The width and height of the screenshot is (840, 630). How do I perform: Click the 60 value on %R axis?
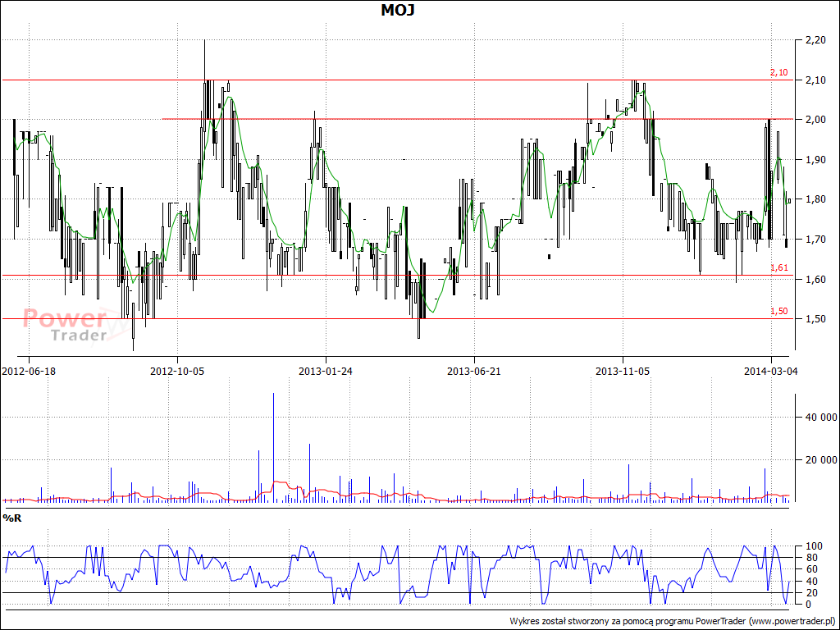(x=810, y=569)
